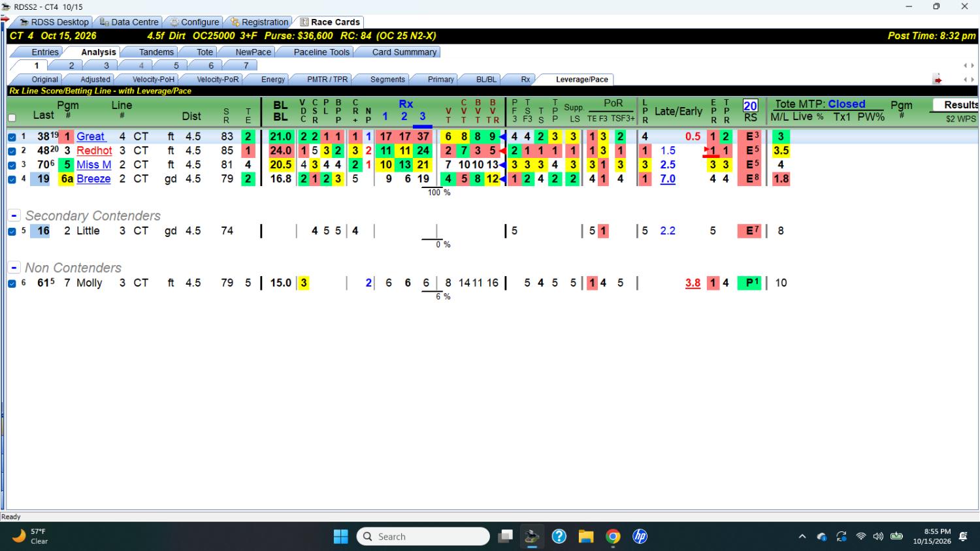Launch Google Chrome from the taskbar
Viewport: 980px width, 551px height.
(x=613, y=537)
